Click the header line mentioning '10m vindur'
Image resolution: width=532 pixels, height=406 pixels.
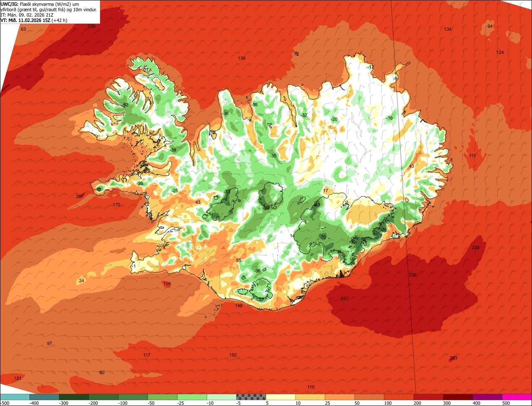(49, 9)
